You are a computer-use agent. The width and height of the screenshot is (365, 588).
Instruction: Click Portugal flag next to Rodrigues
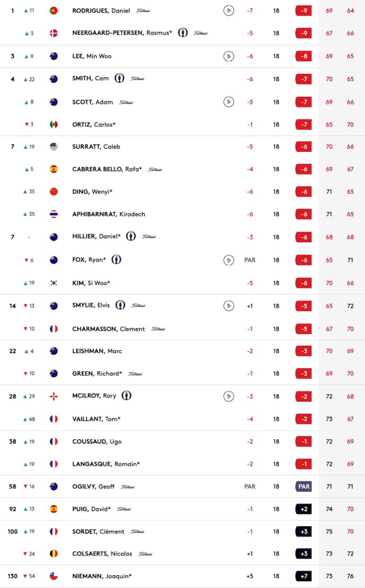tap(54, 10)
